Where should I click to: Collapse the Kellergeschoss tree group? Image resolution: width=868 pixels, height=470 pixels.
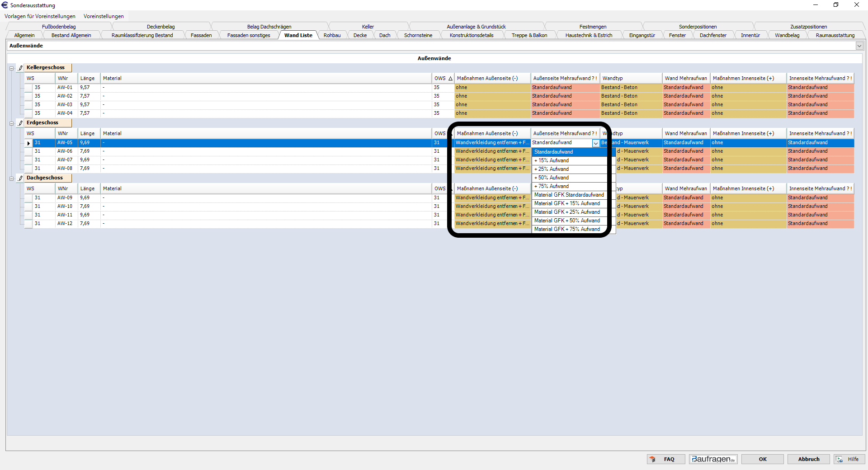[x=11, y=68]
